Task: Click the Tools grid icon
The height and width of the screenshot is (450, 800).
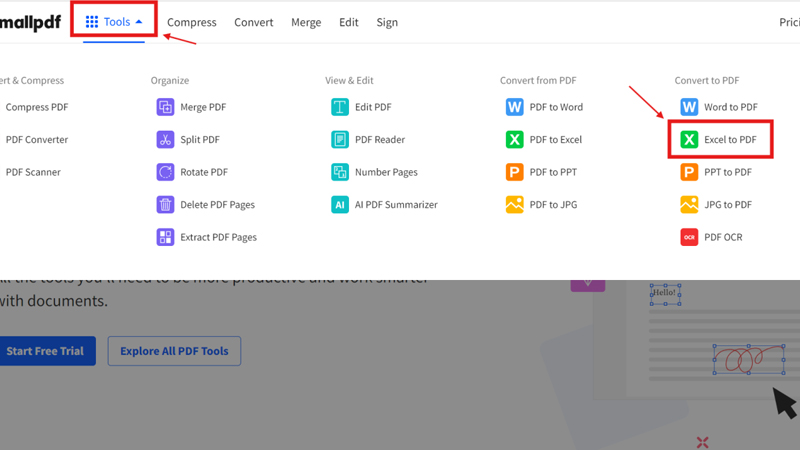Action: coord(92,22)
